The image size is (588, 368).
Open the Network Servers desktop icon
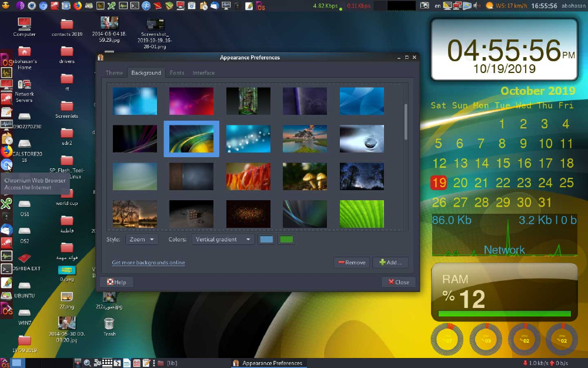(24, 91)
